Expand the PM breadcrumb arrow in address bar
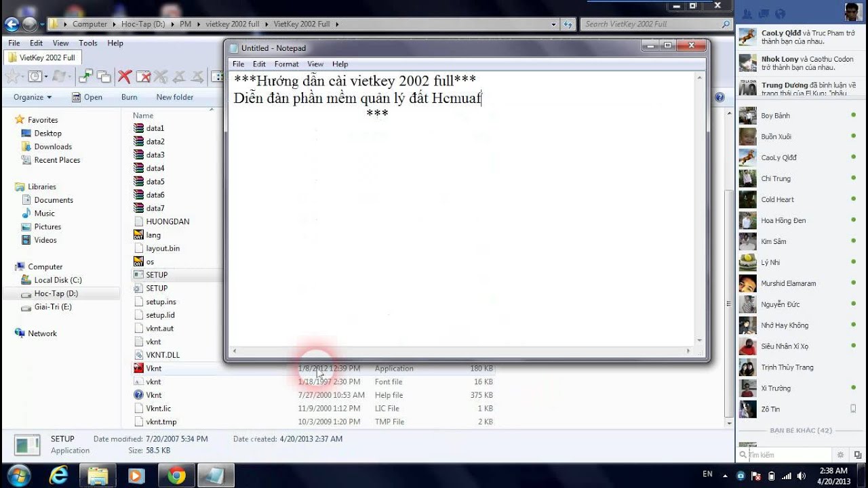Viewport: 868px width, 488px height. 197,24
